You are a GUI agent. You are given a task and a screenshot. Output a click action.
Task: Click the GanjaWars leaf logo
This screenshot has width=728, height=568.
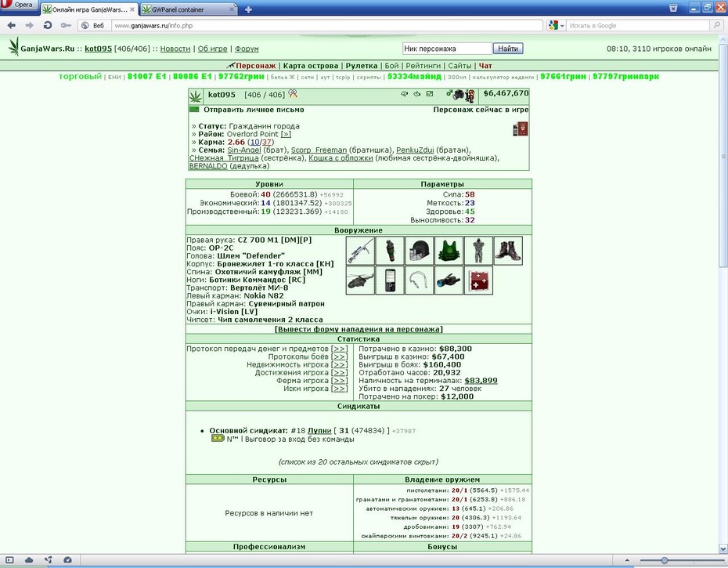coord(14,47)
